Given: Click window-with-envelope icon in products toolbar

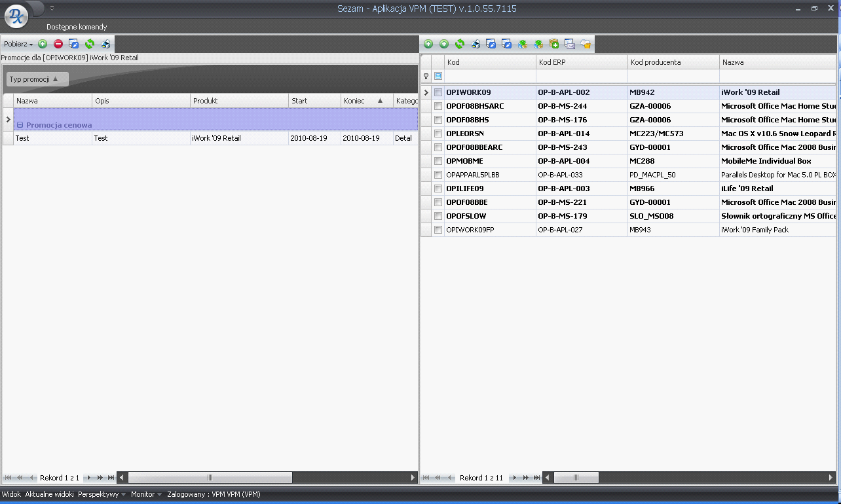Looking at the screenshot, I should [x=570, y=44].
